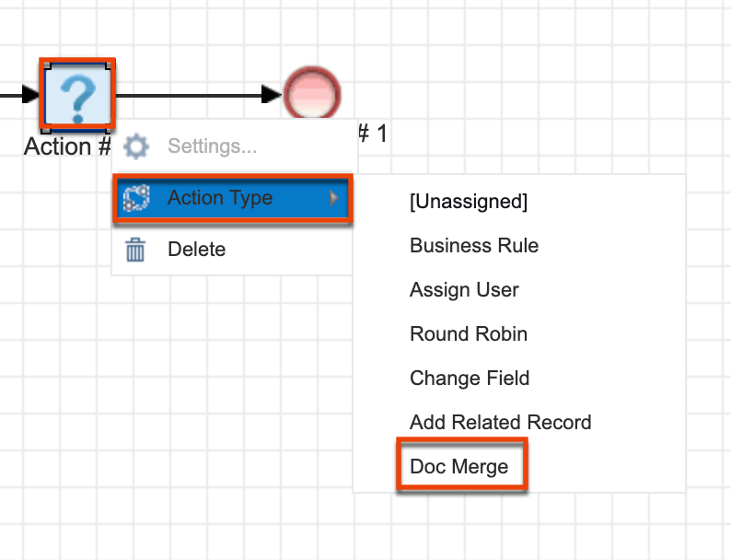Choose Delete from the context menu
The width and height of the screenshot is (731, 560).
[196, 250]
